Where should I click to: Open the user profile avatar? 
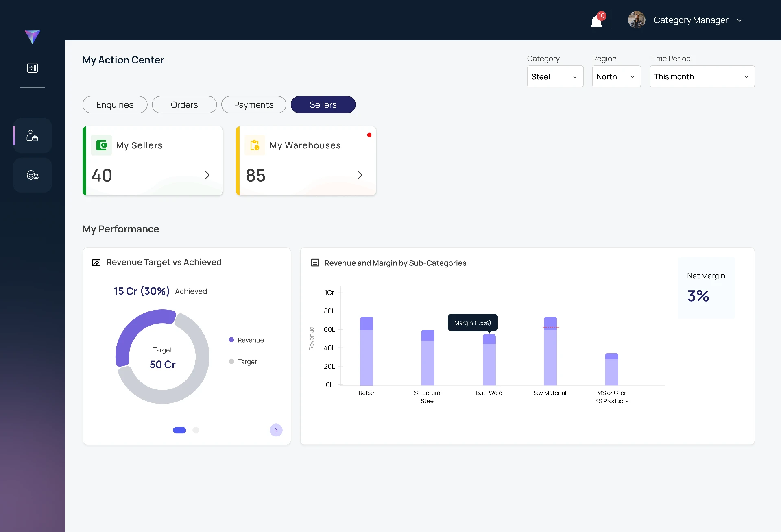tap(637, 20)
